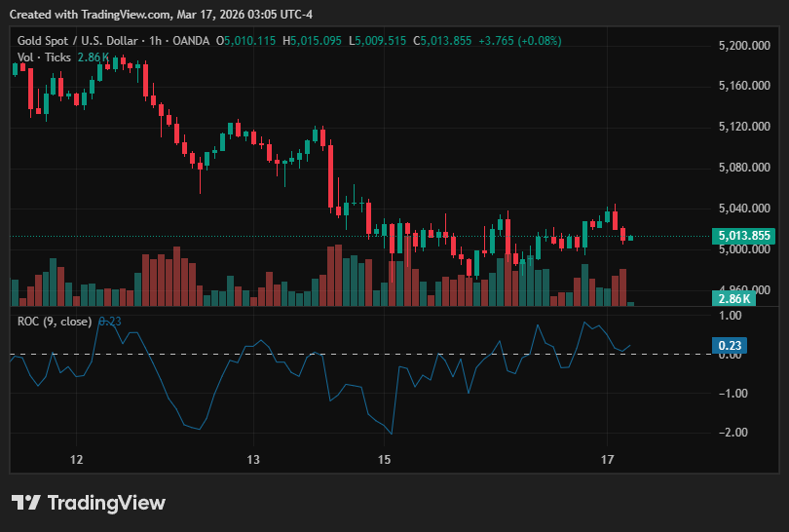The height and width of the screenshot is (532, 789).
Task: Click the 5,013.855 current price tag
Action: [744, 236]
